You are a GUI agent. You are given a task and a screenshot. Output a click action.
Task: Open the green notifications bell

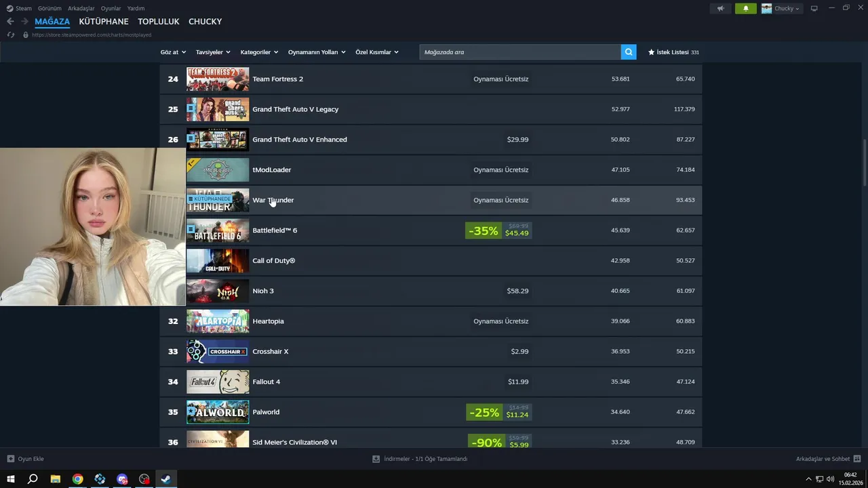click(746, 8)
